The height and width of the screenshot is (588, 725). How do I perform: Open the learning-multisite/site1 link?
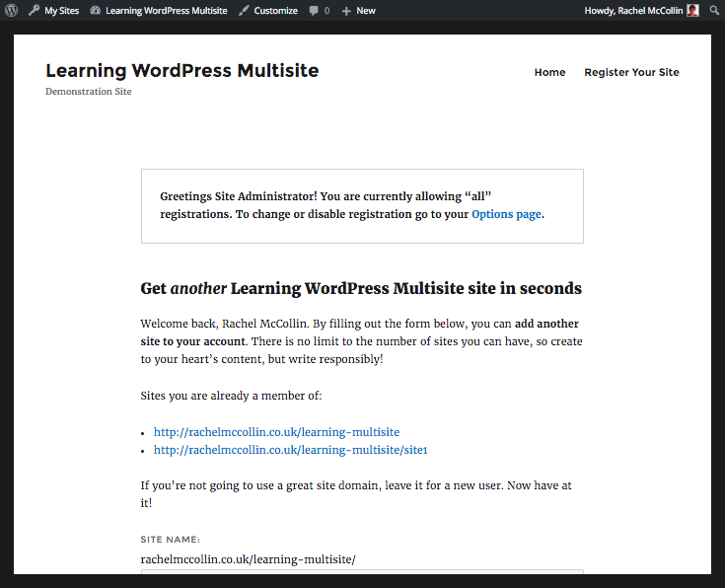[290, 450]
